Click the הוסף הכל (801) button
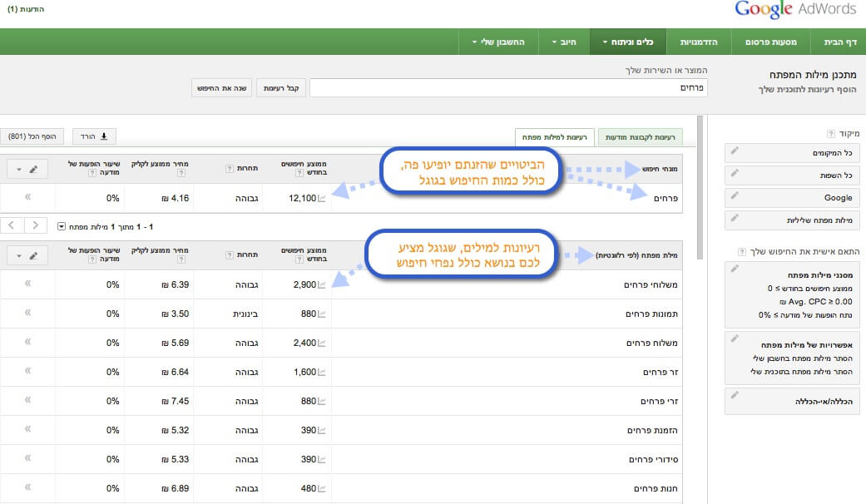866x504 pixels. [x=33, y=136]
